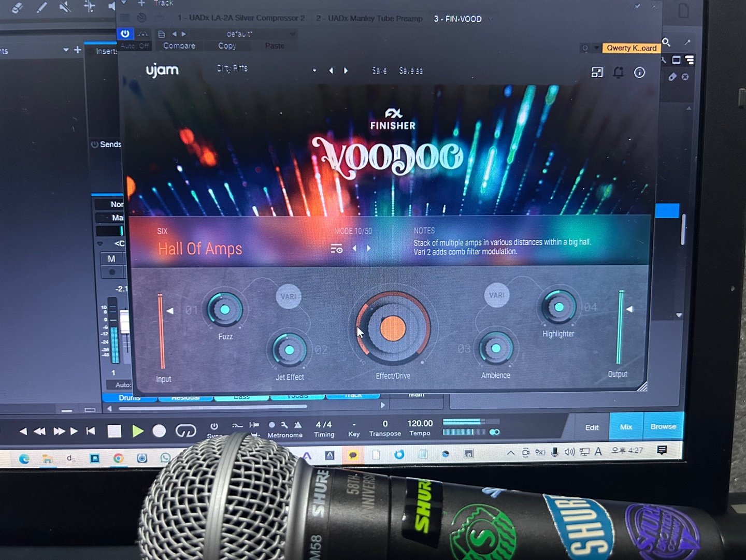
Task: Expand the default preset dropdown
Action: tap(293, 34)
